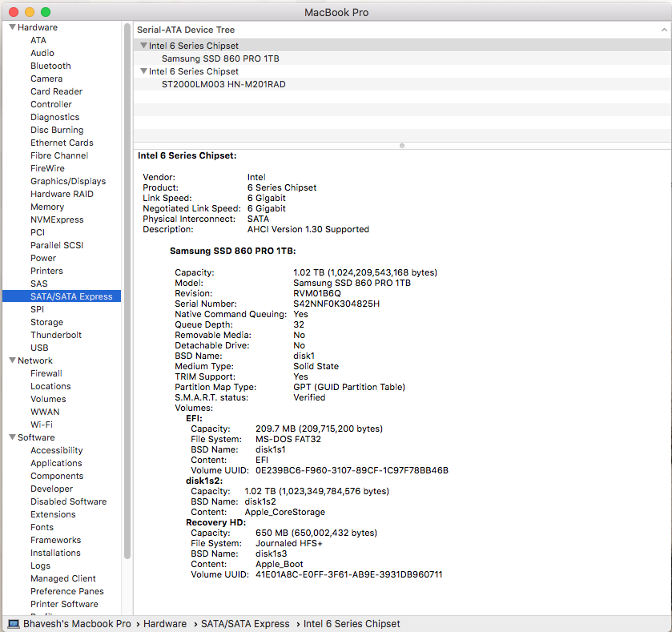Screen dimensions: 672x632
Task: Select the highlighted SATA/SATA Express entry
Action: pyautogui.click(x=62, y=296)
